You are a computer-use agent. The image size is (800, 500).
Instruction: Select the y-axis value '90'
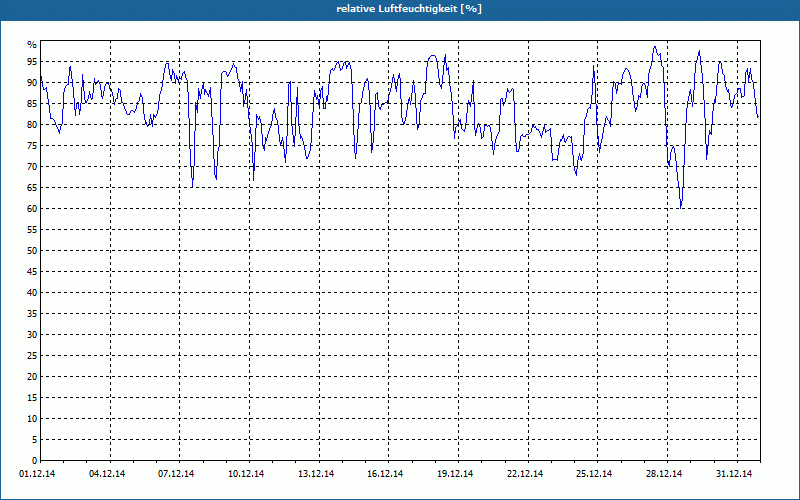click(32, 83)
